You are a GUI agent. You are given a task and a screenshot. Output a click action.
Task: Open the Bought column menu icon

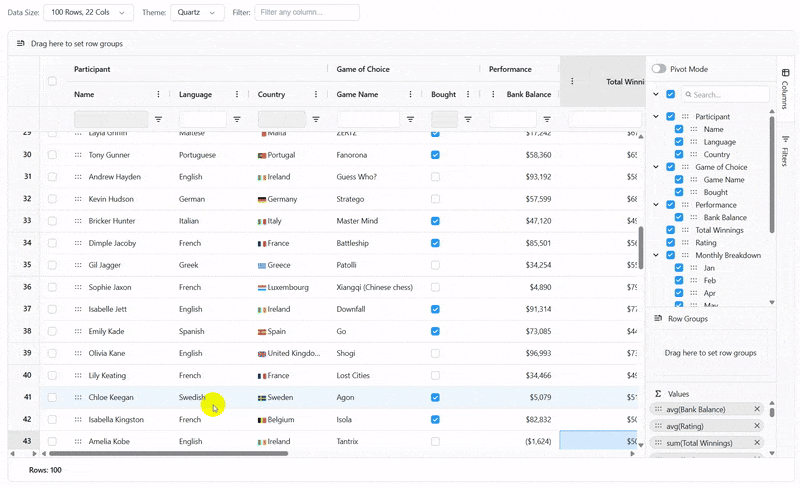coord(468,94)
